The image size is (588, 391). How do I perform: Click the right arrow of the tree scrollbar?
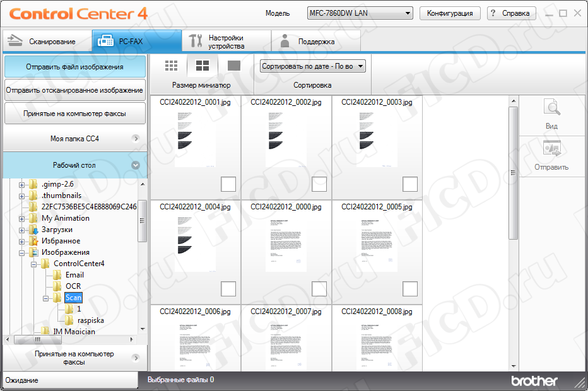(x=132, y=340)
